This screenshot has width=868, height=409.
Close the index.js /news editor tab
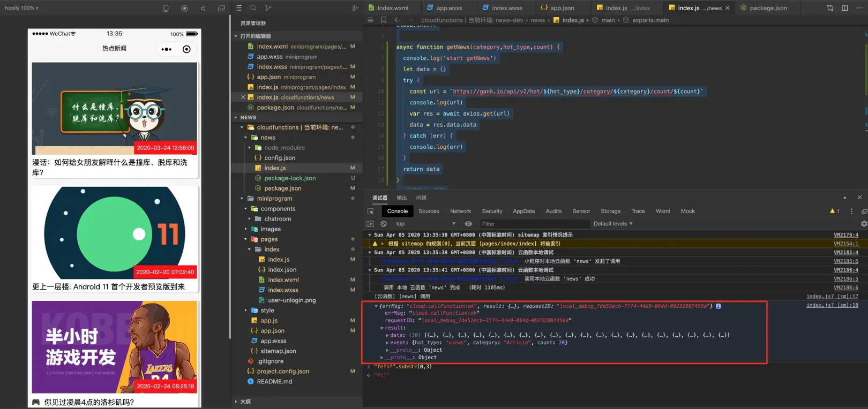[727, 8]
